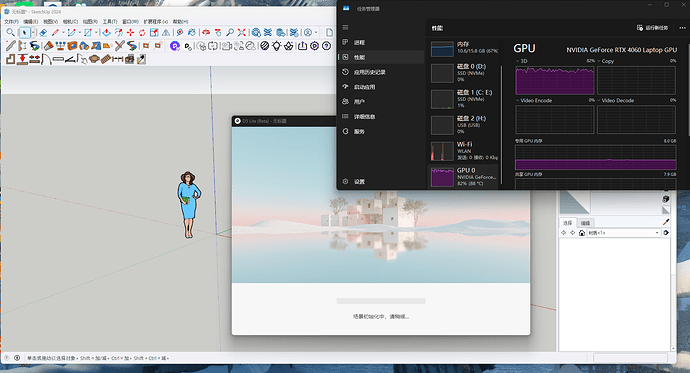Open the 相机(C) menu in SketchUp
This screenshot has width=690, height=373.
point(70,21)
